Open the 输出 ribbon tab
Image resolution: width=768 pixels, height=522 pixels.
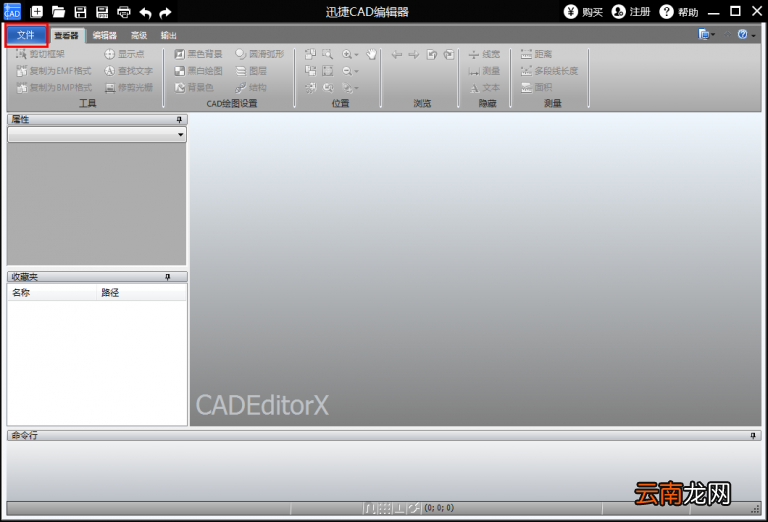pyautogui.click(x=168, y=35)
